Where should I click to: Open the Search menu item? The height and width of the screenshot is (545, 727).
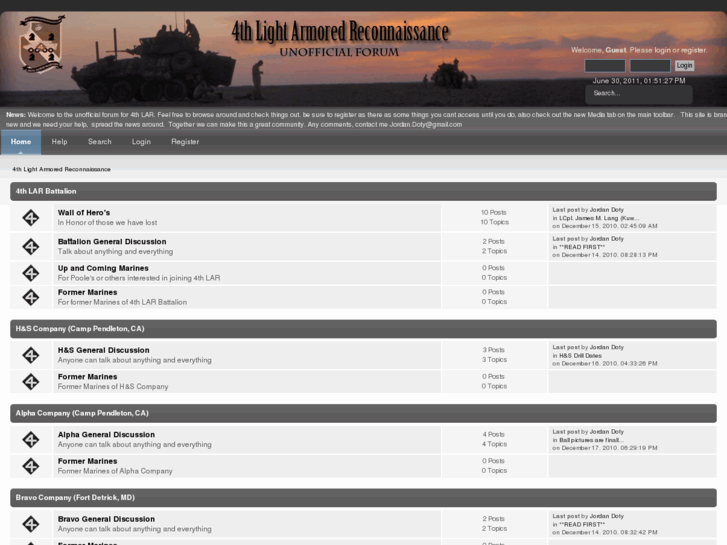[100, 142]
